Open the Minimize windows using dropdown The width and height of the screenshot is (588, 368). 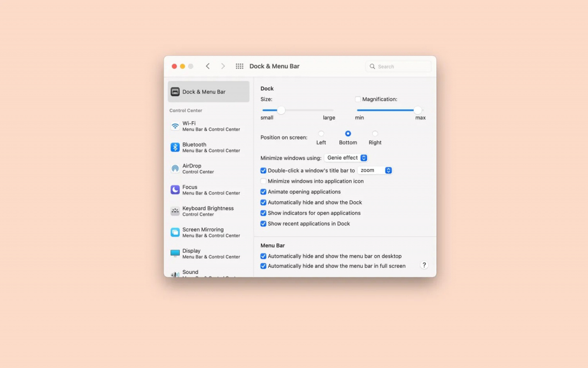[x=346, y=157]
